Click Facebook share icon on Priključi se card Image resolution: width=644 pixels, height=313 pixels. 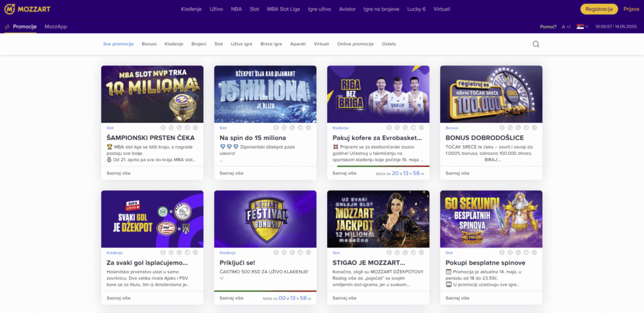(x=275, y=253)
